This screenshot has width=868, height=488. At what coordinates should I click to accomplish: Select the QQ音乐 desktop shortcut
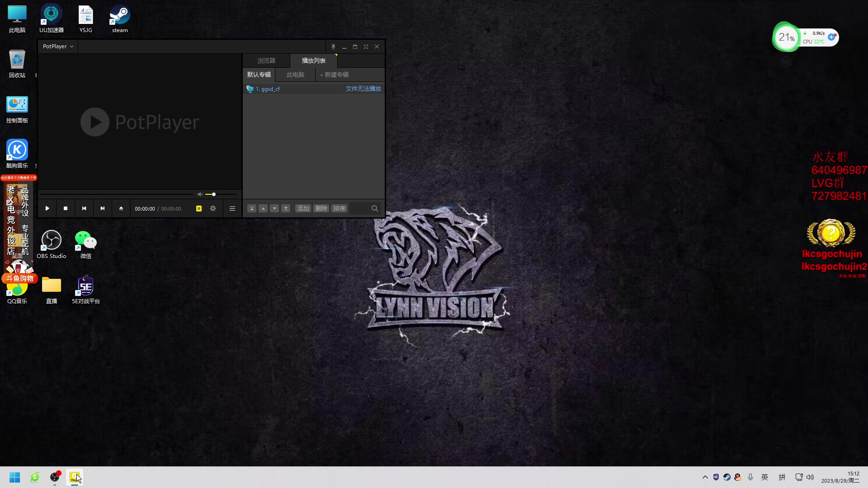click(x=17, y=292)
